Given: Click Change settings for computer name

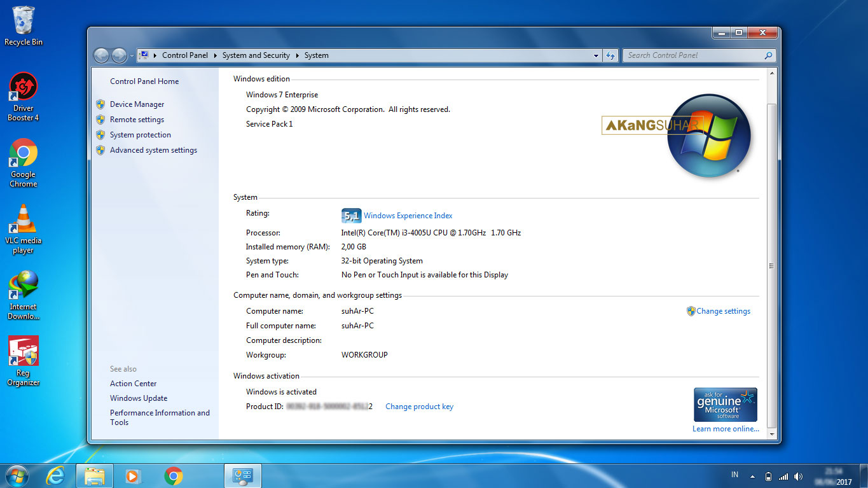Looking at the screenshot, I should (723, 311).
